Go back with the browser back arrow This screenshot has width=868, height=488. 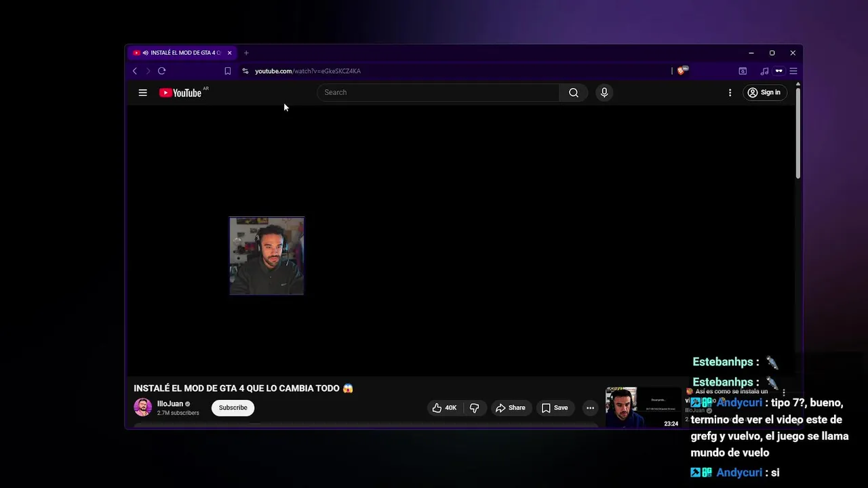135,71
